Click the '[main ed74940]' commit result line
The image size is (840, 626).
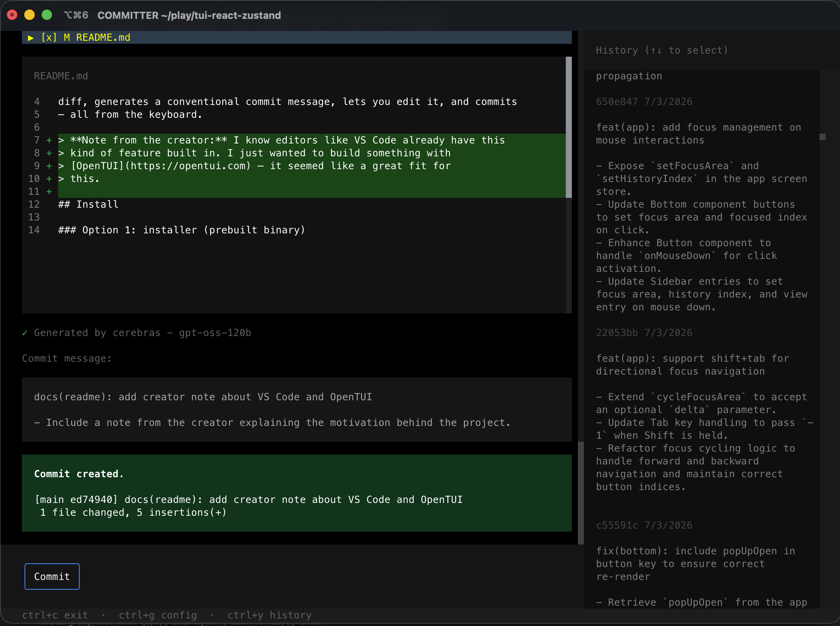pyautogui.click(x=249, y=500)
